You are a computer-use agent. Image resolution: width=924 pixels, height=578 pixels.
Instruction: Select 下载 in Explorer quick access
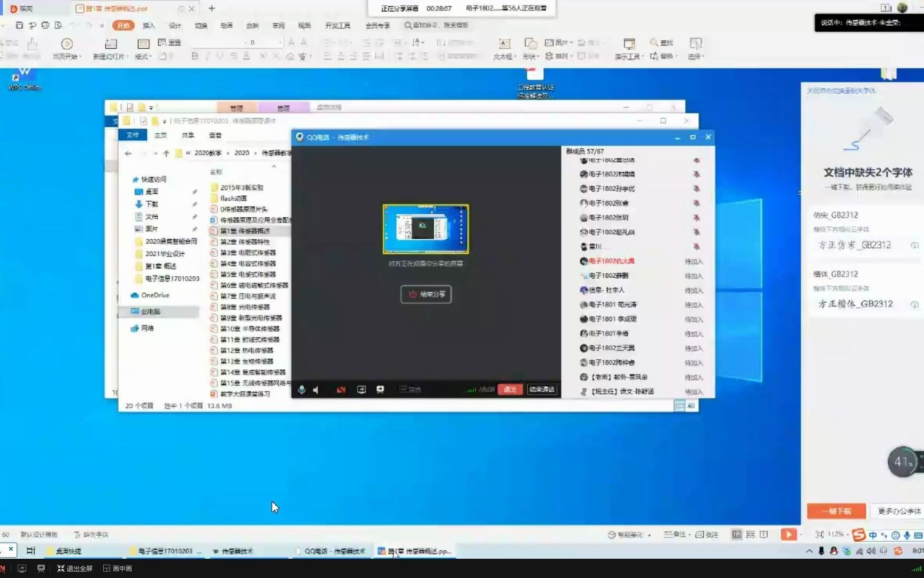[151, 204]
